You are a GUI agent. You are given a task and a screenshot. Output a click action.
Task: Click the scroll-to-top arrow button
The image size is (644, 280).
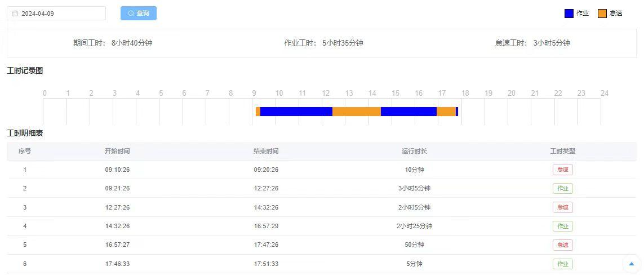(x=631, y=264)
